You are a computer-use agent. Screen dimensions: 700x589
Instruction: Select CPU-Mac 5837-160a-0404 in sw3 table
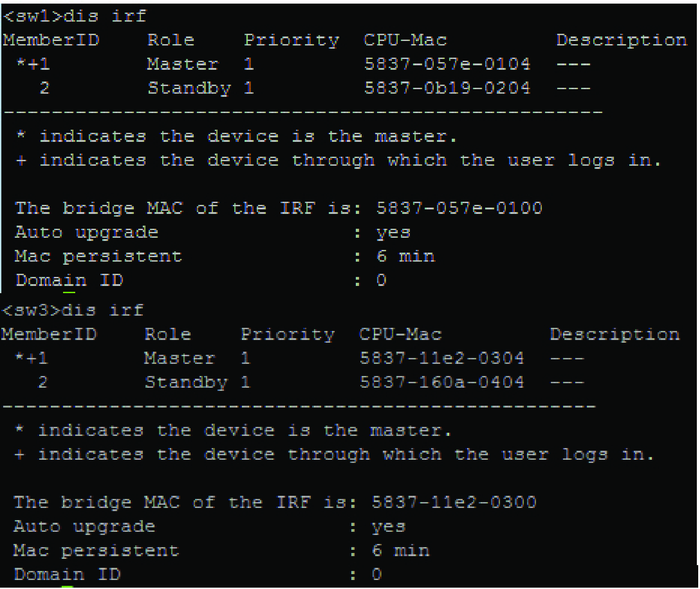click(441, 382)
